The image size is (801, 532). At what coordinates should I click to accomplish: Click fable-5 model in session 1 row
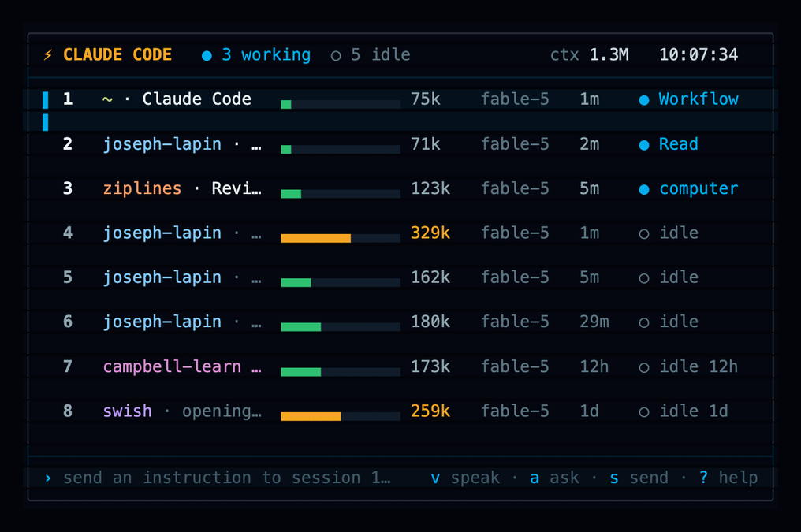(x=515, y=99)
